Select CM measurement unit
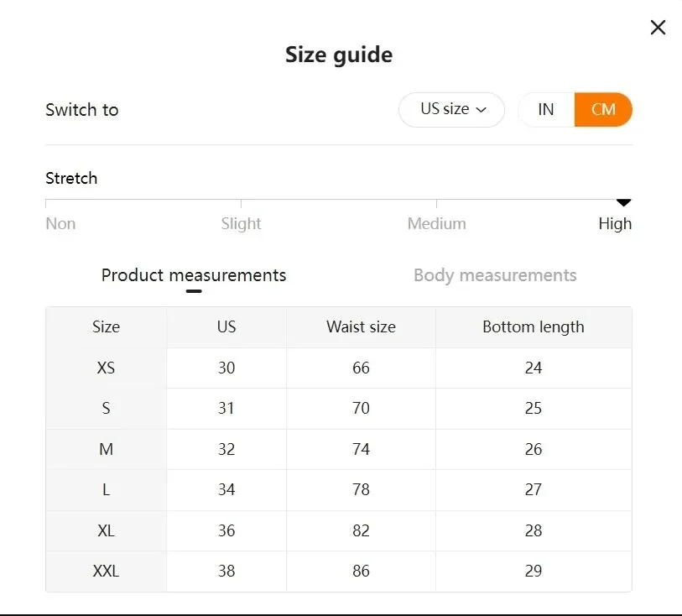The image size is (682, 616). click(603, 110)
